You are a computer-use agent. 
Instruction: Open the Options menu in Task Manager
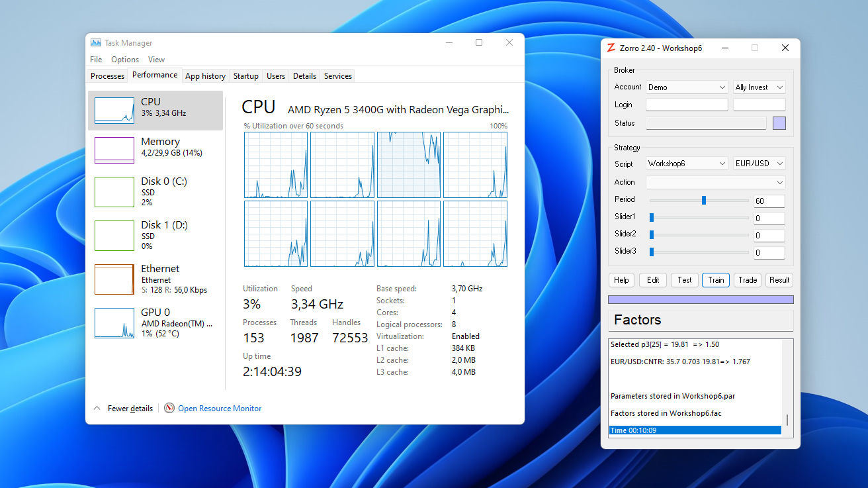125,60
